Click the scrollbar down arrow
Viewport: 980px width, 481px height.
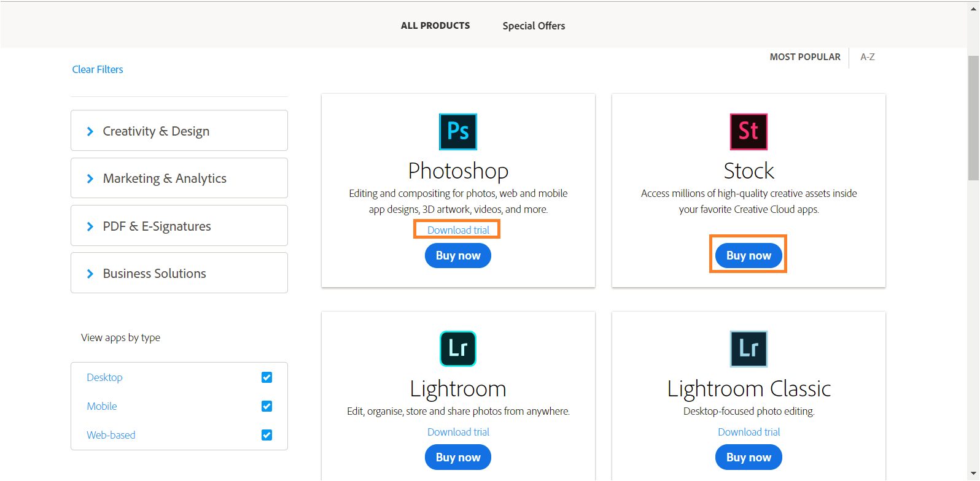973,474
